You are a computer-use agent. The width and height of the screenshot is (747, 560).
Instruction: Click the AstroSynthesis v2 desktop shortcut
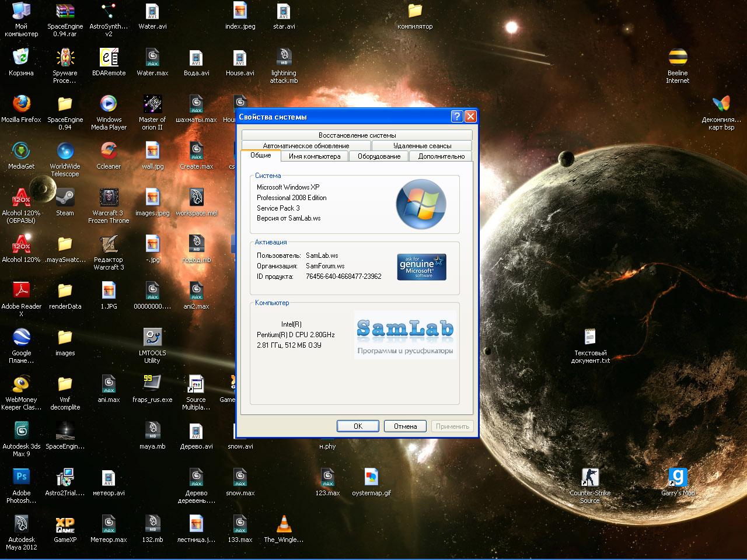coord(109,11)
